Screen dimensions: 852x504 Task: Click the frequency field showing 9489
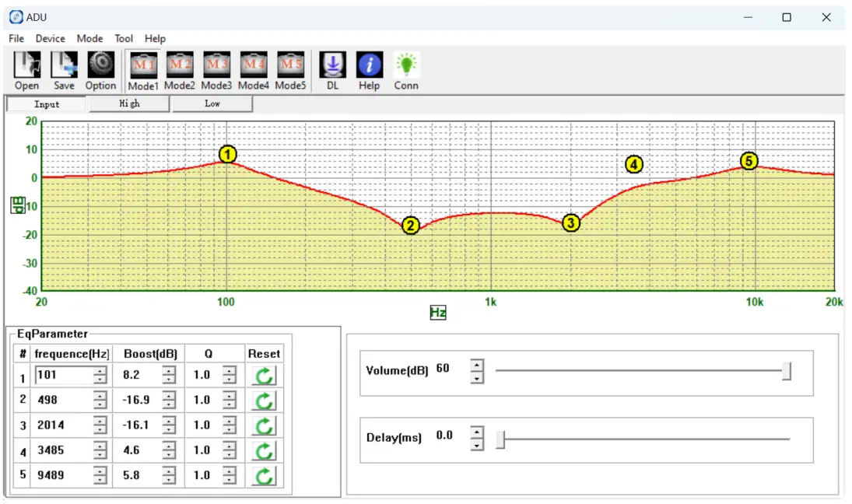(x=64, y=474)
